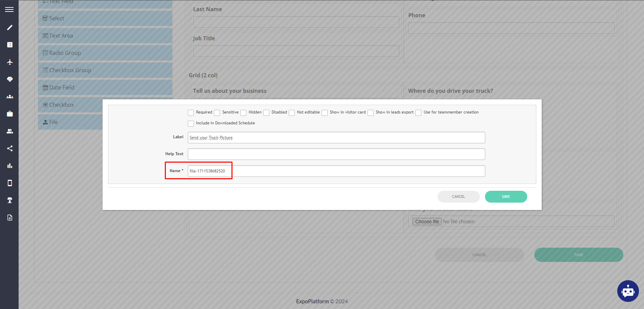Click the briefcase icon in sidebar
This screenshot has height=309, width=644.
tap(9, 114)
